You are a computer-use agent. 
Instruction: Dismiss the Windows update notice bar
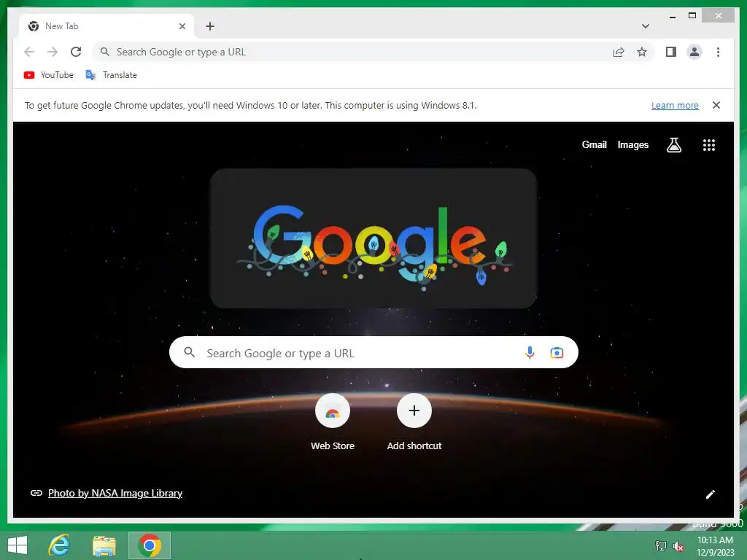point(716,105)
